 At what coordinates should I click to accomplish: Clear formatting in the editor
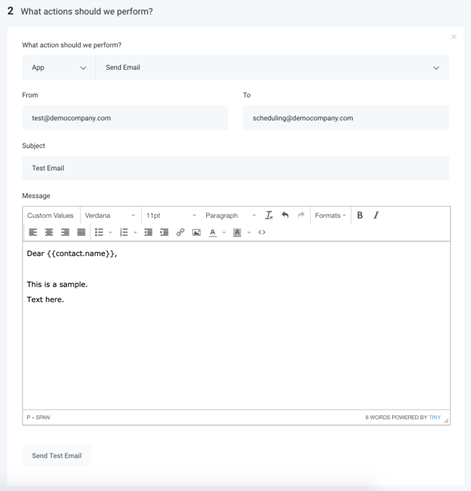click(269, 215)
